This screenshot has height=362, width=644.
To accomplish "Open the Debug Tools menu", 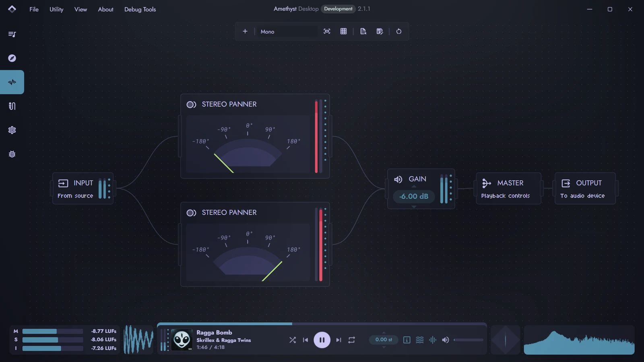I will pos(140,9).
